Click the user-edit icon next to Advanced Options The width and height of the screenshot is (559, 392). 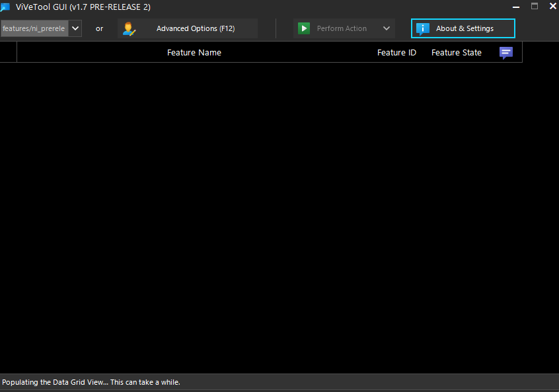click(x=128, y=28)
